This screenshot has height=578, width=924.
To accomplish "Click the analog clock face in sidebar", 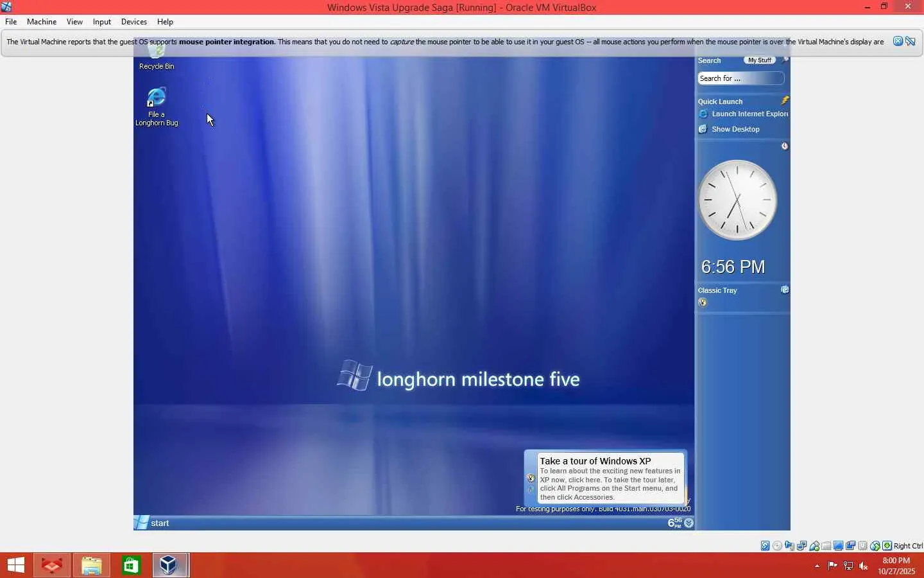I will [737, 200].
